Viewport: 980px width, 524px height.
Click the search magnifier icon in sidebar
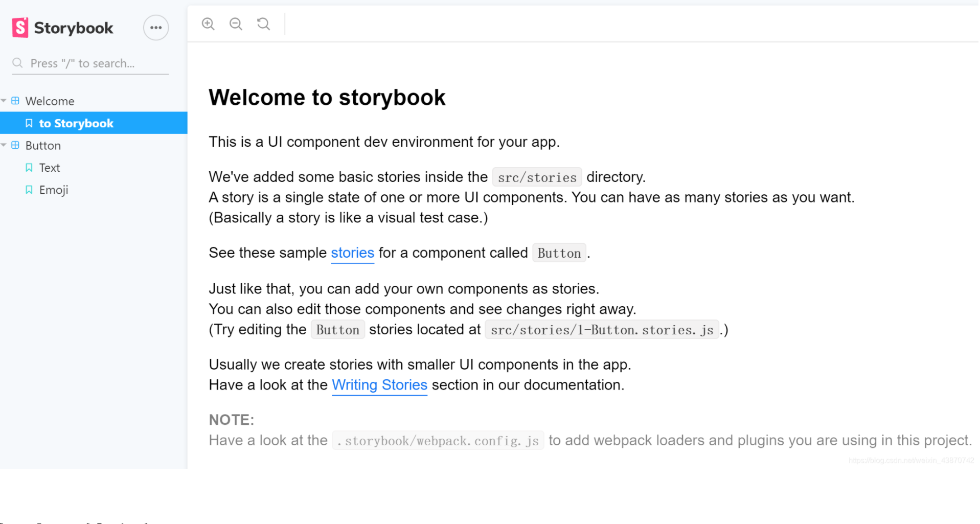17,63
